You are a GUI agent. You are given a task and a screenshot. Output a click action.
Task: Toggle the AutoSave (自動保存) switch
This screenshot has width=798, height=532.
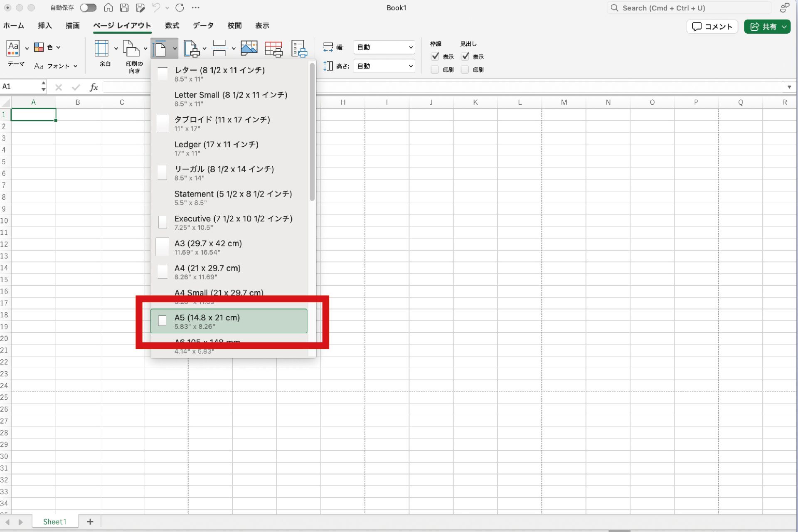pyautogui.click(x=88, y=7)
